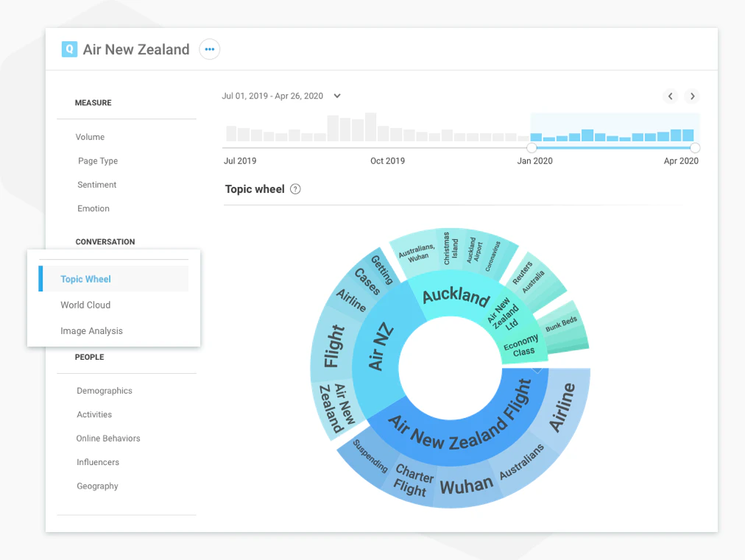
Task: Select the Topic Wheel conversation option
Action: point(85,279)
